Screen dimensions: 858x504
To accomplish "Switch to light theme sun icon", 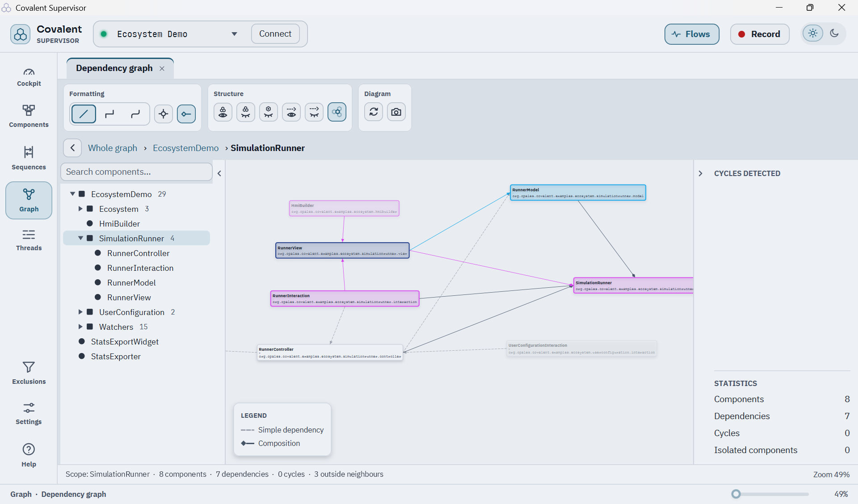I will [x=813, y=34].
